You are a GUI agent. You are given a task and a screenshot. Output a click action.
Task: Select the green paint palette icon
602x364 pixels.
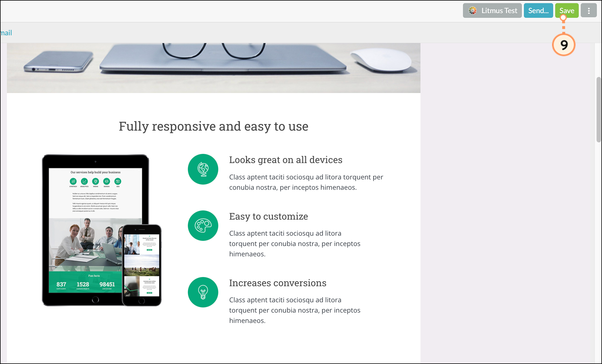click(203, 226)
